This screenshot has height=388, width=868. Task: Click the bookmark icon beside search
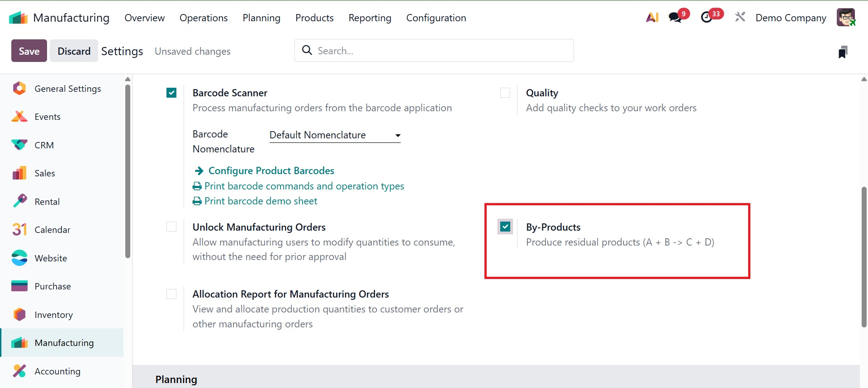pyautogui.click(x=843, y=52)
